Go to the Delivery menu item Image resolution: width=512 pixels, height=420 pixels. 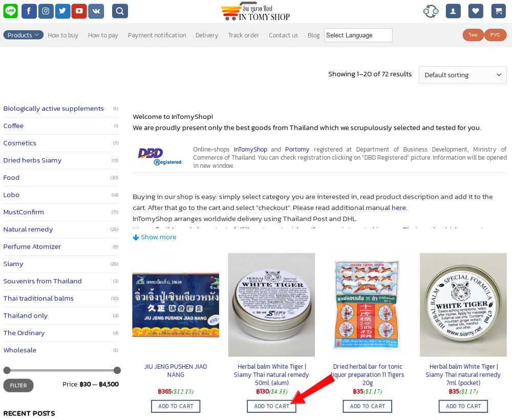(x=207, y=35)
